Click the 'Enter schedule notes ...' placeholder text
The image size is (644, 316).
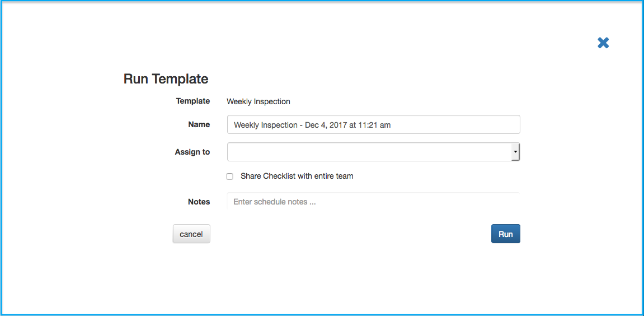[x=274, y=202]
